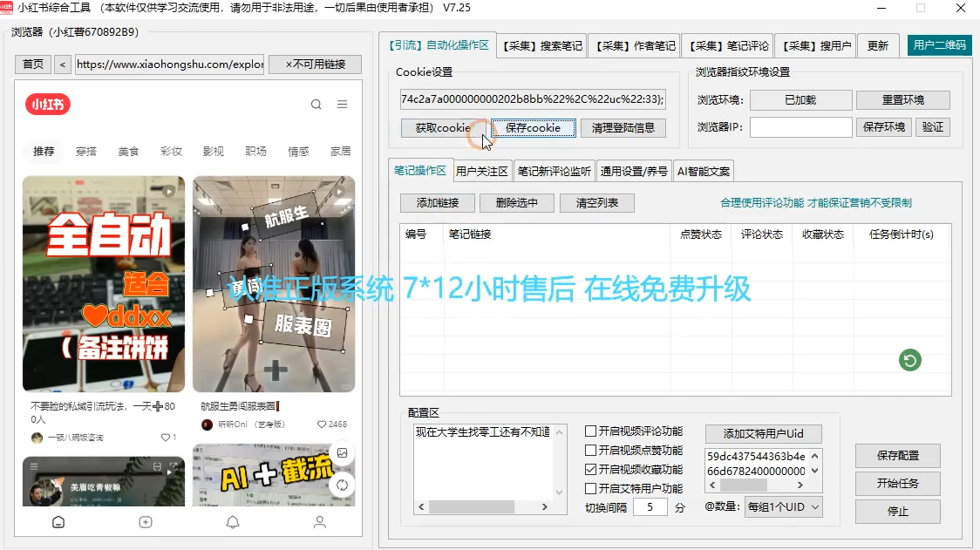Click left arrow of comment text box scrollbar
The width and height of the screenshot is (980, 550).
click(421, 507)
